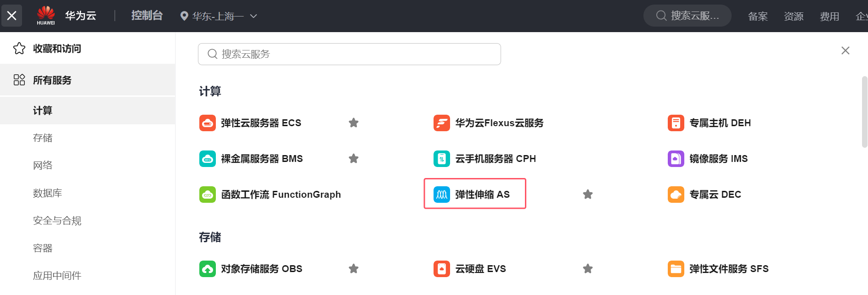
Task: Select the 计算 category in sidebar
Action: (x=87, y=111)
